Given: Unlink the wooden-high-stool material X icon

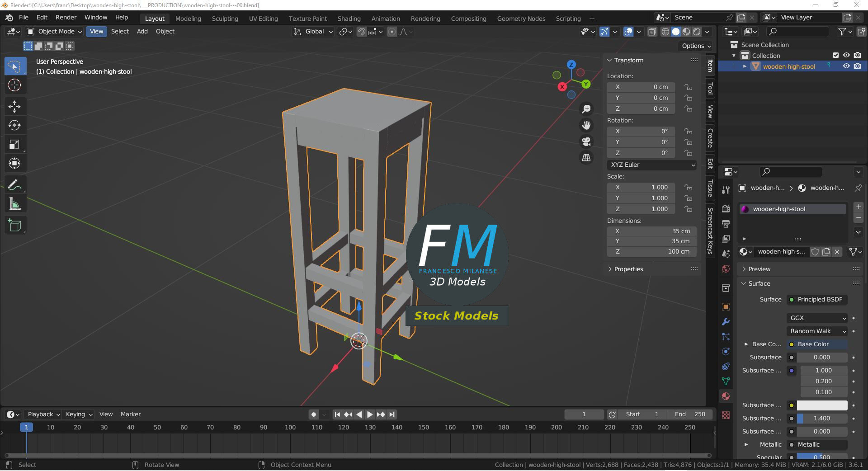Looking at the screenshot, I should [837, 252].
